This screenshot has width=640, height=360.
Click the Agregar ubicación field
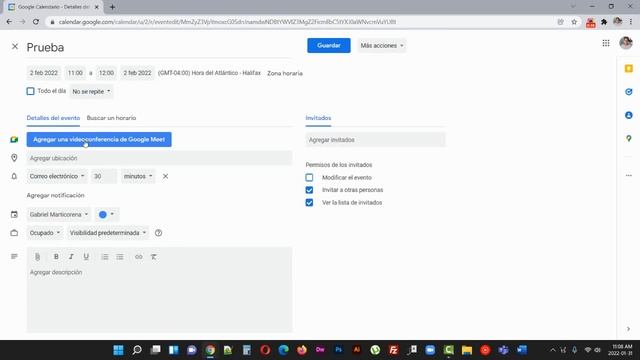tap(160, 158)
